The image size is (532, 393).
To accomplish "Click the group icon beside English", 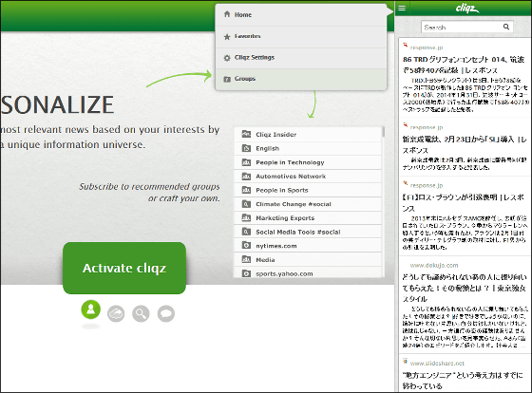I will tap(246, 148).
